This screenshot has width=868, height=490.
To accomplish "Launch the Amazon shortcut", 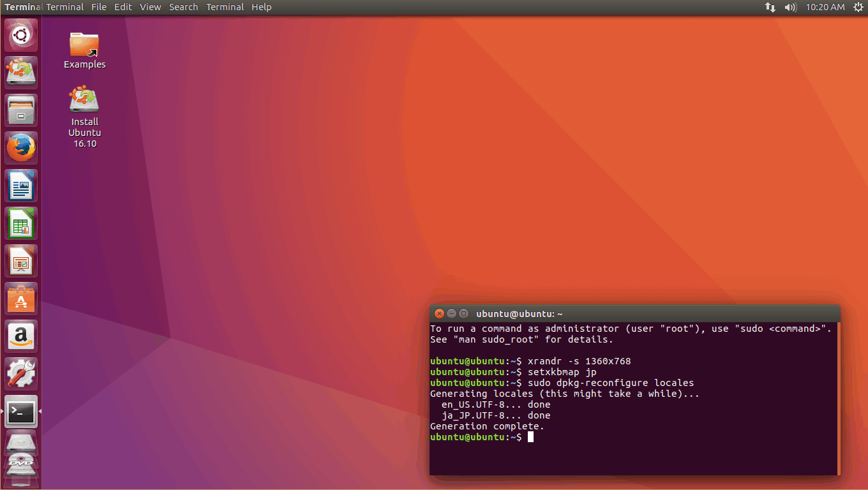I will click(x=20, y=336).
